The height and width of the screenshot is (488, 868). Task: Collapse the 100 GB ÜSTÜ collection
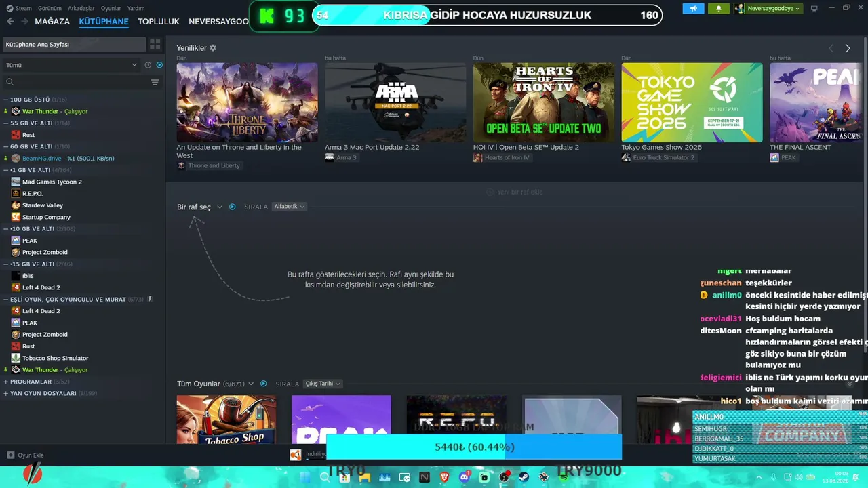pos(5,100)
